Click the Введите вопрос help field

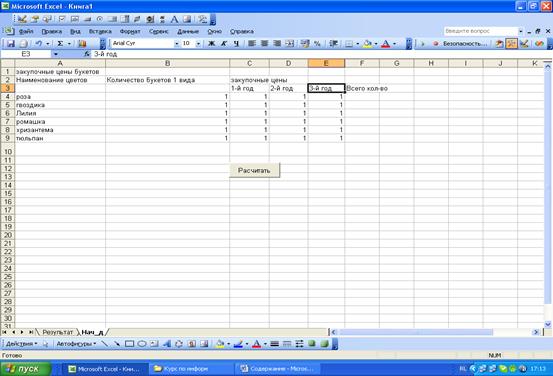[x=480, y=31]
